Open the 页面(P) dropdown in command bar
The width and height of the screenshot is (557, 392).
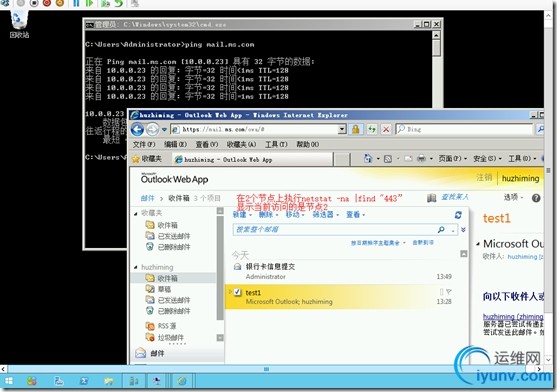tap(453, 158)
